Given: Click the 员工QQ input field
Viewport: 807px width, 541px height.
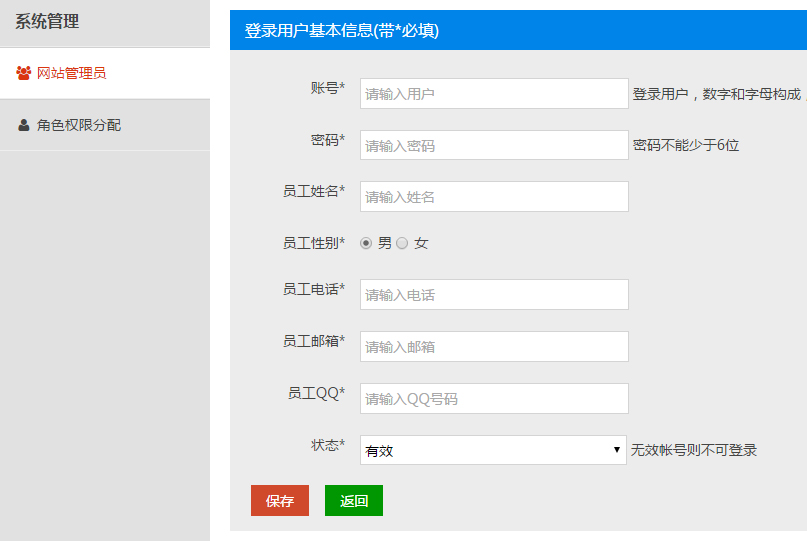Looking at the screenshot, I should tap(494, 399).
